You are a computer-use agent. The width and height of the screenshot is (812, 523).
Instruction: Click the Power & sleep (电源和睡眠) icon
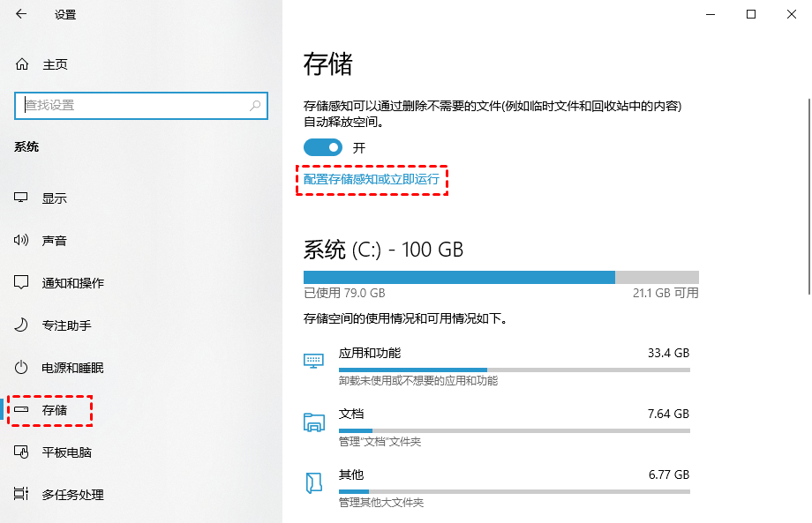[x=22, y=368]
